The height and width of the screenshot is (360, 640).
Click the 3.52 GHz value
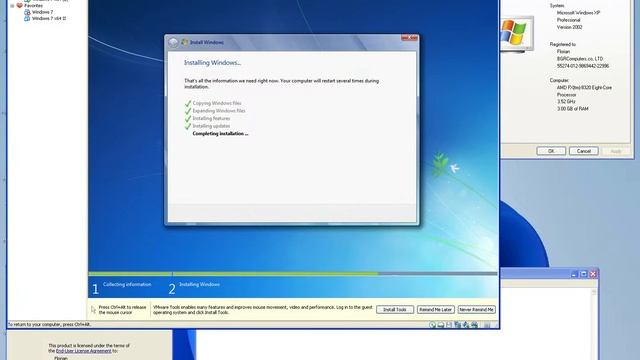coord(566,102)
